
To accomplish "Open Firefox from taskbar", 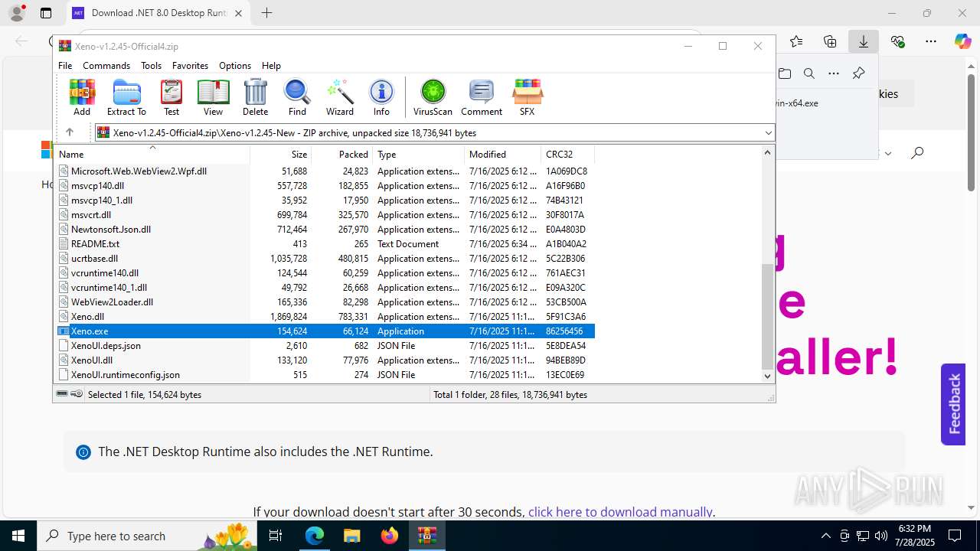I will point(390,536).
